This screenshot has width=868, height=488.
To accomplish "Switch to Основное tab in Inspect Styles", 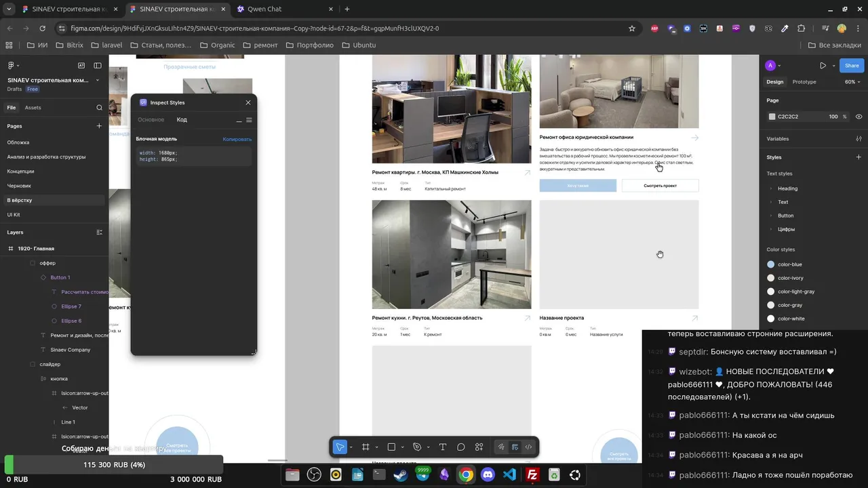I will tap(151, 120).
